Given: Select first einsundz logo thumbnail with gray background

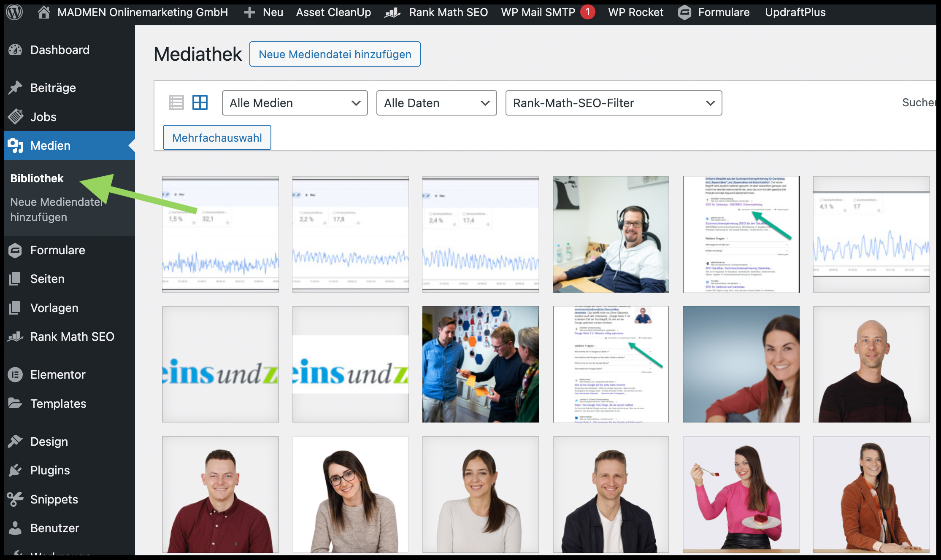Looking at the screenshot, I should [x=220, y=364].
